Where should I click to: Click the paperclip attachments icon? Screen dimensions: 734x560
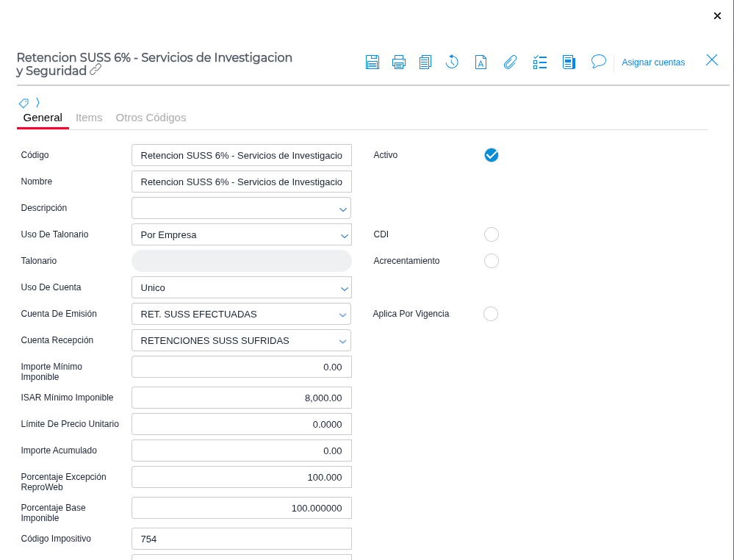510,62
